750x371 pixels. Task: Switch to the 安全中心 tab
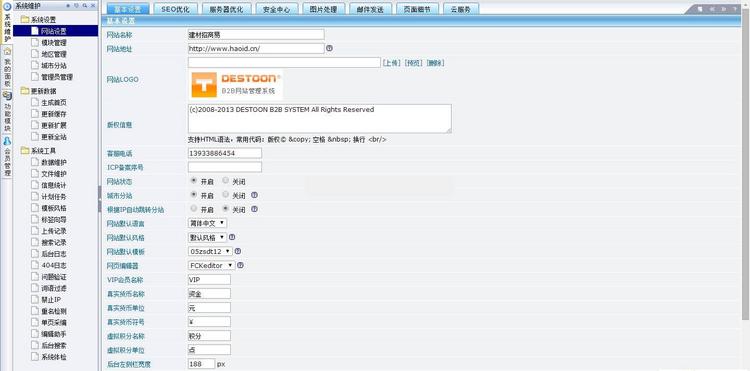(276, 9)
